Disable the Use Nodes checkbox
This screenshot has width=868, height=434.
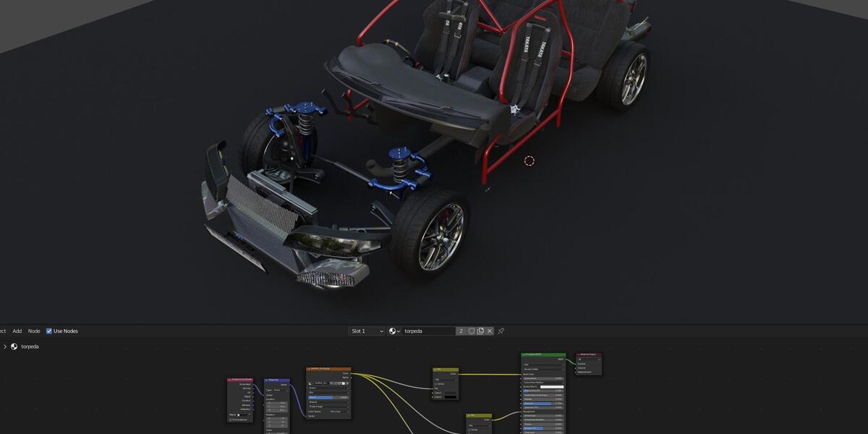[49, 331]
